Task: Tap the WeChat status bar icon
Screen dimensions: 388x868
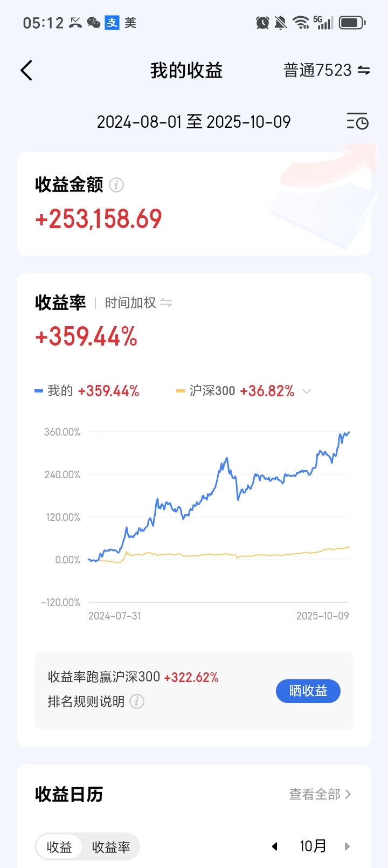Action: click(94, 23)
